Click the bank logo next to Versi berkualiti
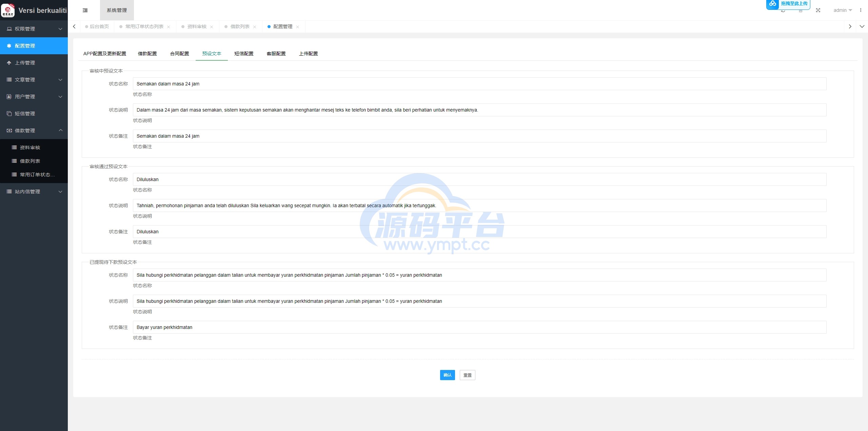868x431 pixels. (8, 10)
